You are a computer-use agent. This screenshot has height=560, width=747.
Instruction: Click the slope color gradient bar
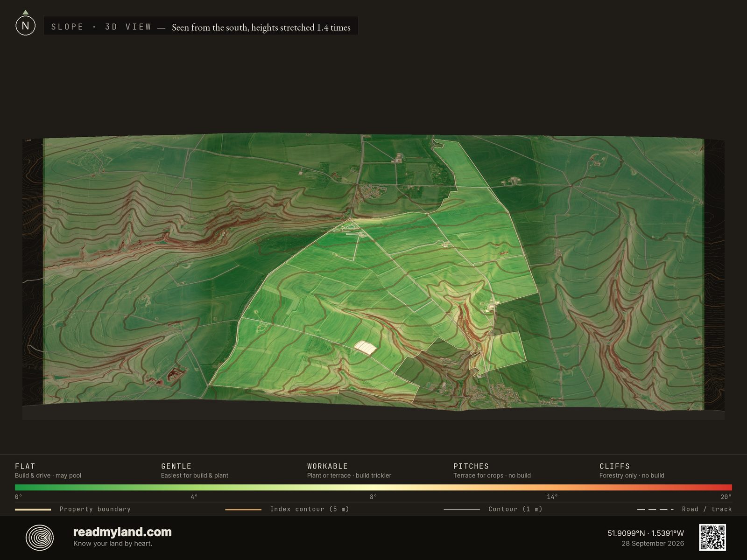[x=373, y=487]
